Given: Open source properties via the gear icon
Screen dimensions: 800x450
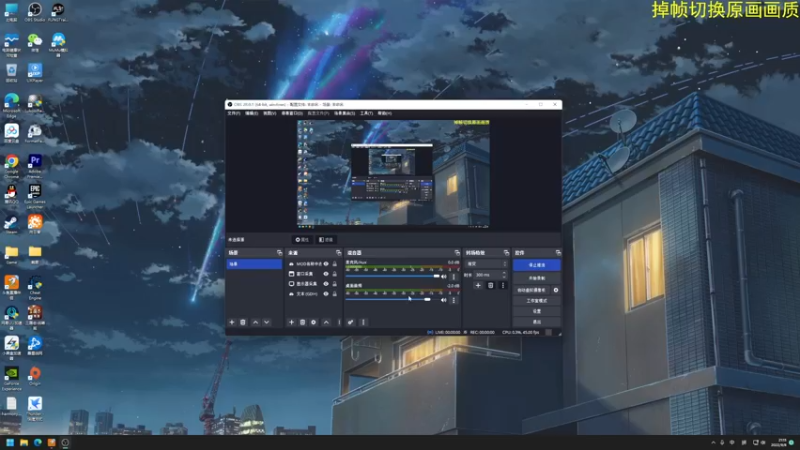Looking at the screenshot, I should [x=314, y=322].
